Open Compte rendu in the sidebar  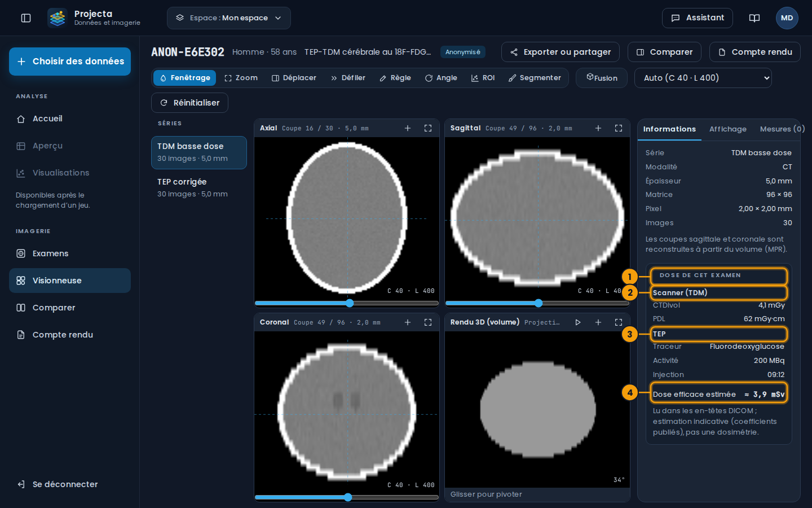(70, 335)
